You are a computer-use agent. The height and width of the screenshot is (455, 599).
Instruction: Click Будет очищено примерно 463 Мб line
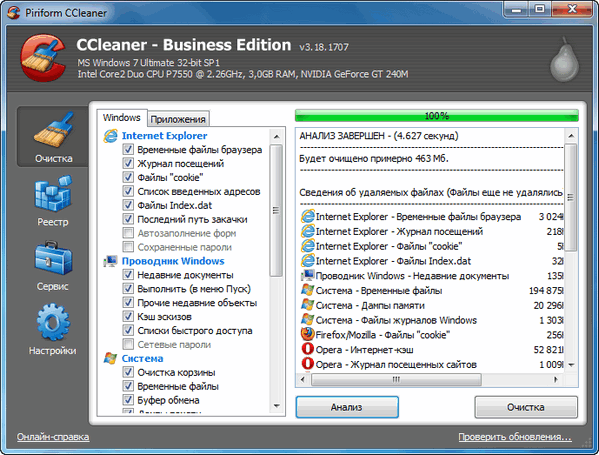(x=374, y=158)
